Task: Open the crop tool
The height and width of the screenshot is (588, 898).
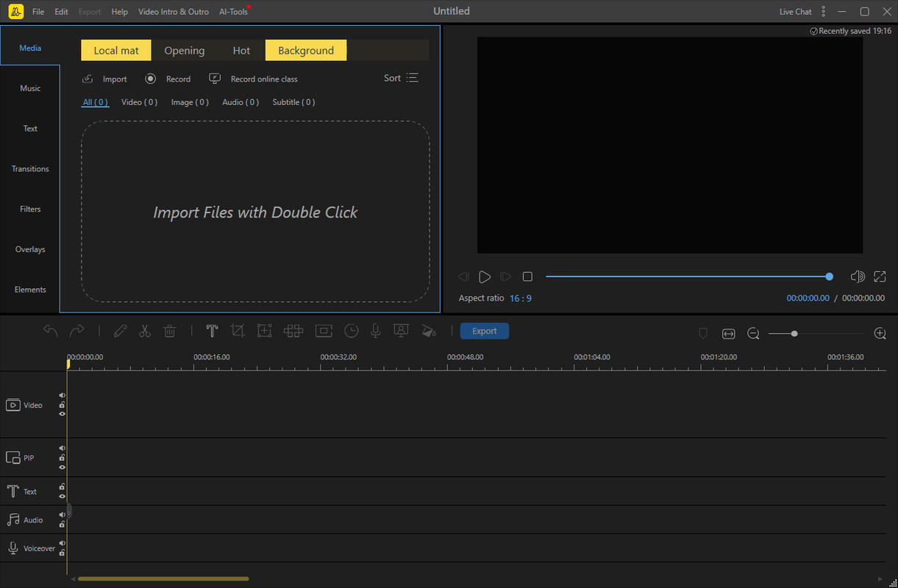Action: 237,331
